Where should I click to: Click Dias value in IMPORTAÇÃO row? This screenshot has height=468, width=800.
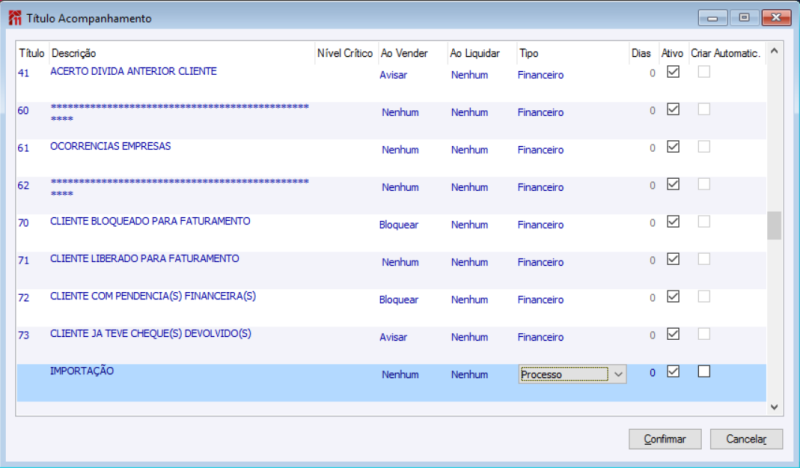[652, 373]
